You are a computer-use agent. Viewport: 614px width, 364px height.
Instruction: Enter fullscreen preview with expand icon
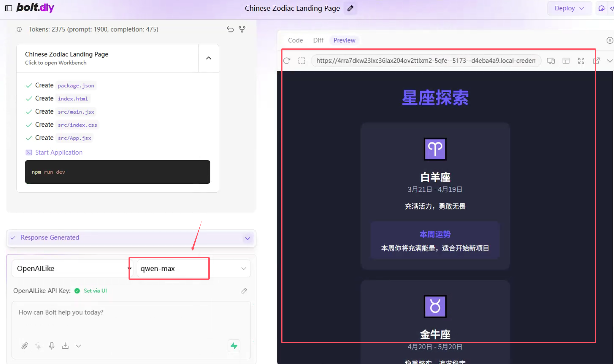[x=581, y=61]
